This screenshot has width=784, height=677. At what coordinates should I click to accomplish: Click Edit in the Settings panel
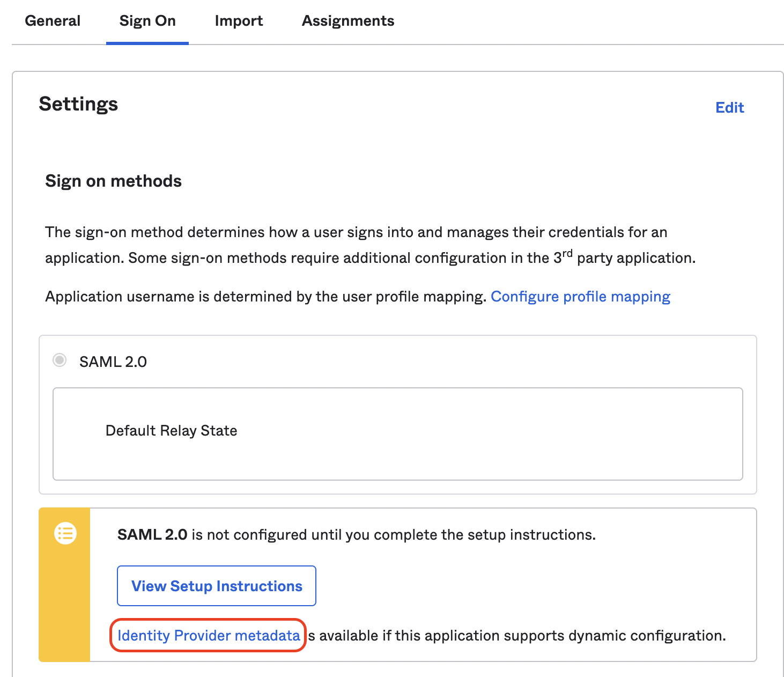pos(730,108)
